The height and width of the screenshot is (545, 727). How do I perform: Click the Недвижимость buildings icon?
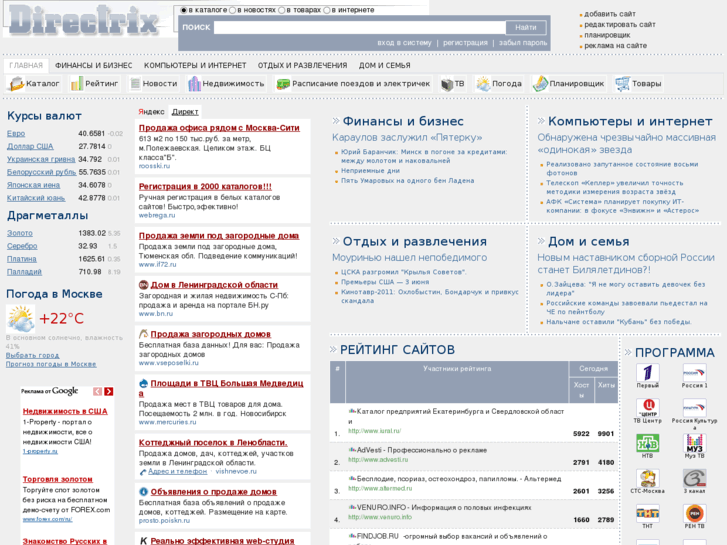pos(194,84)
